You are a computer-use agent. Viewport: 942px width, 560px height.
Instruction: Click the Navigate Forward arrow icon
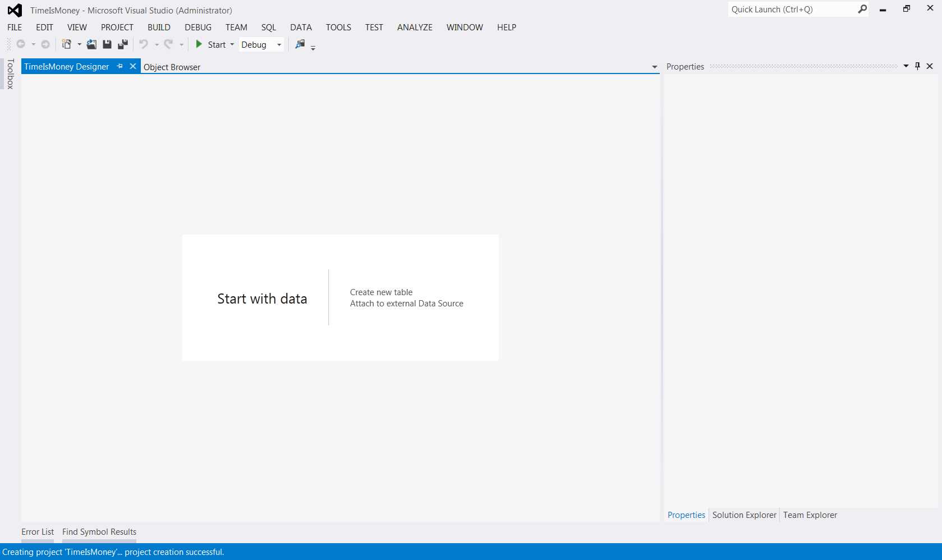tap(45, 44)
